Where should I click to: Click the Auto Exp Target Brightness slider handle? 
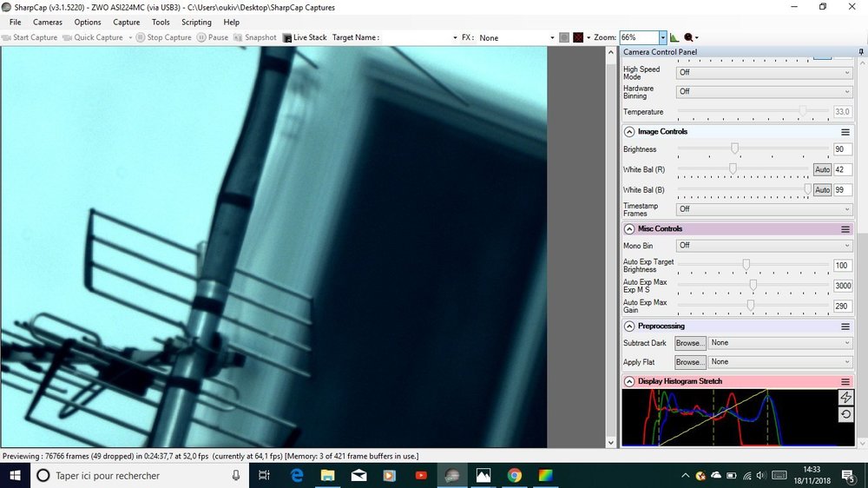pos(746,264)
